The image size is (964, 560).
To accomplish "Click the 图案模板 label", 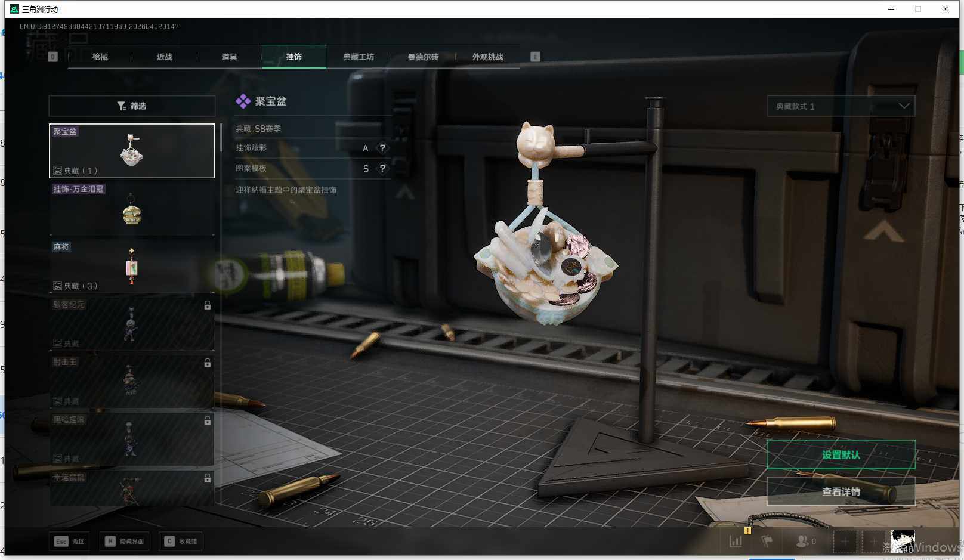I will click(x=251, y=169).
